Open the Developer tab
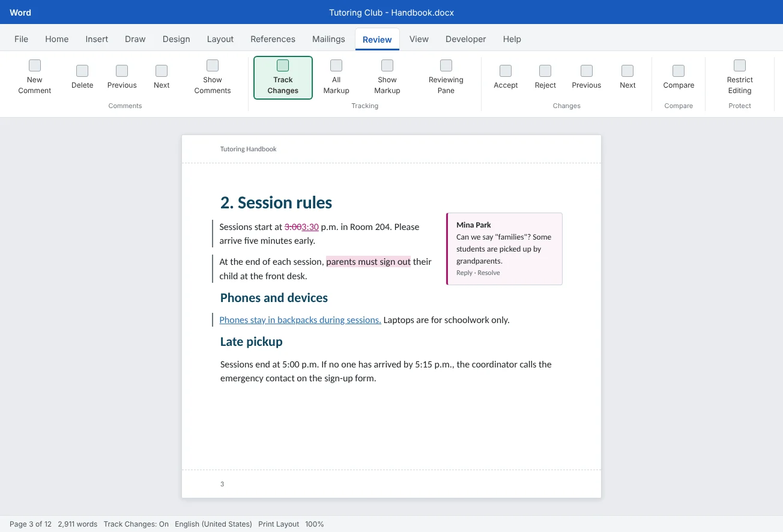 tap(466, 39)
